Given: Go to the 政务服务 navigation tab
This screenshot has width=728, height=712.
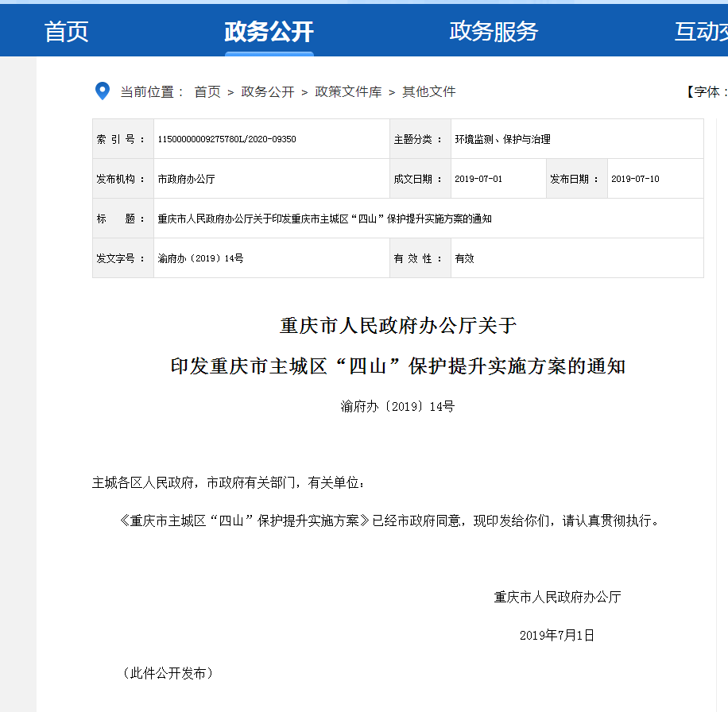Looking at the screenshot, I should (494, 32).
